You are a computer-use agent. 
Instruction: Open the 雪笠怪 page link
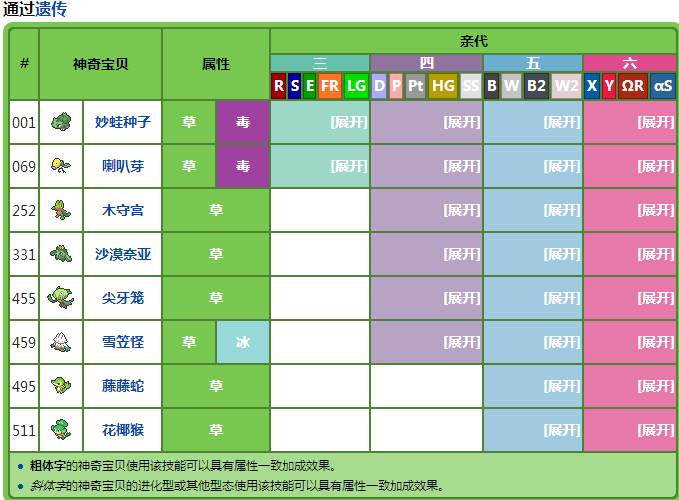click(123, 342)
